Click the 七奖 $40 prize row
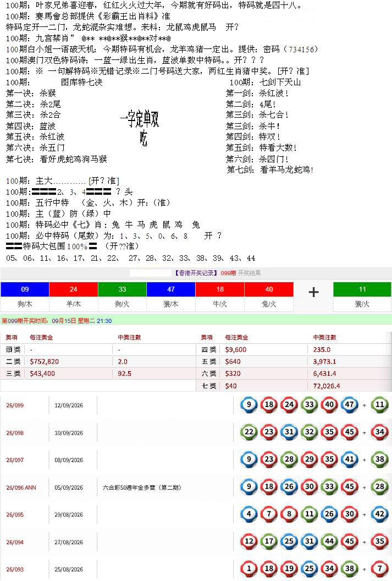The image size is (392, 581). pyautogui.click(x=294, y=386)
